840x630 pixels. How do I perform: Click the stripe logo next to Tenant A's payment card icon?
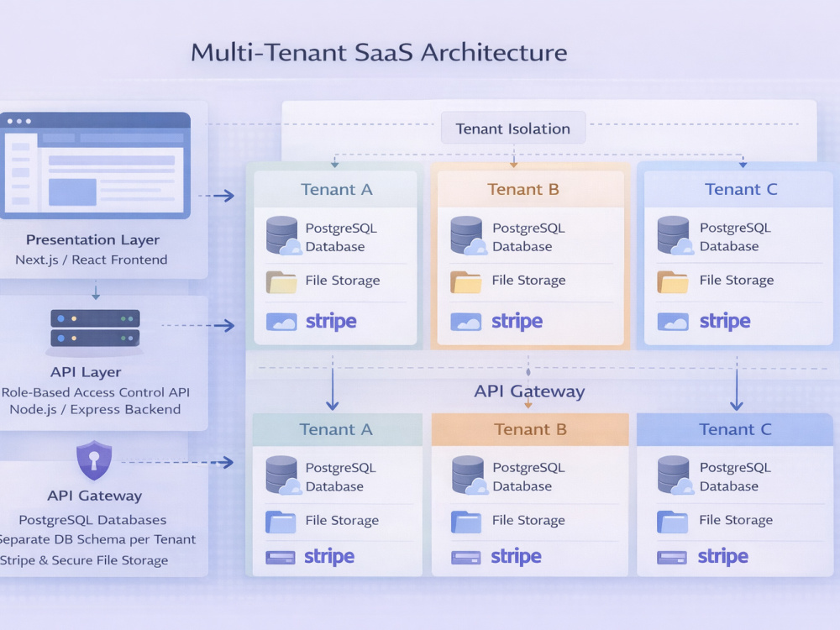(x=329, y=557)
